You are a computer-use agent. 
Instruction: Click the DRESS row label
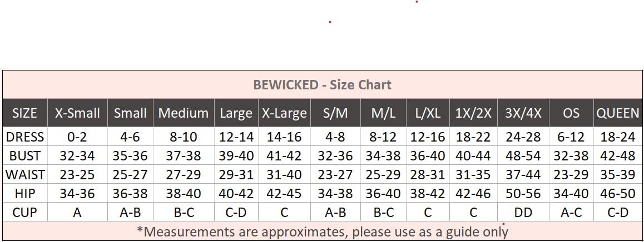point(24,137)
